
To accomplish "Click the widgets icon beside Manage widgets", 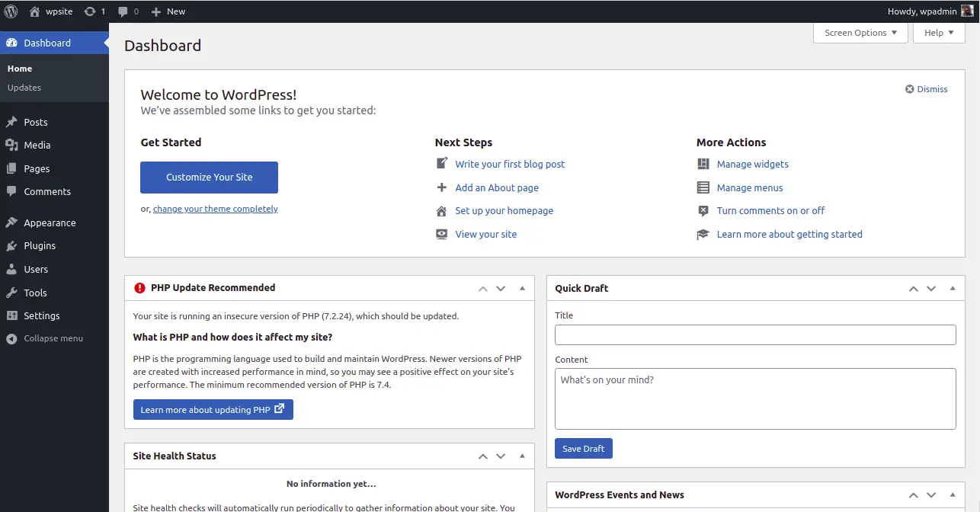I will pyautogui.click(x=703, y=164).
